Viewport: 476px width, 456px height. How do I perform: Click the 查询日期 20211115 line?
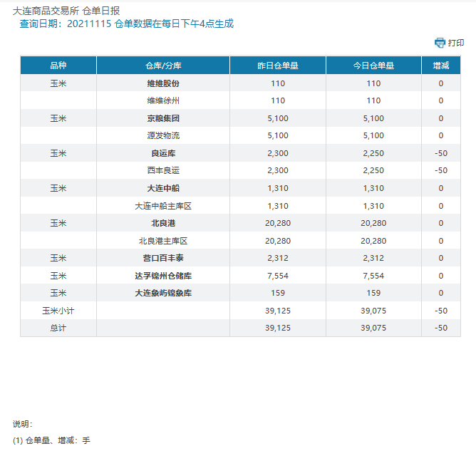click(x=127, y=24)
